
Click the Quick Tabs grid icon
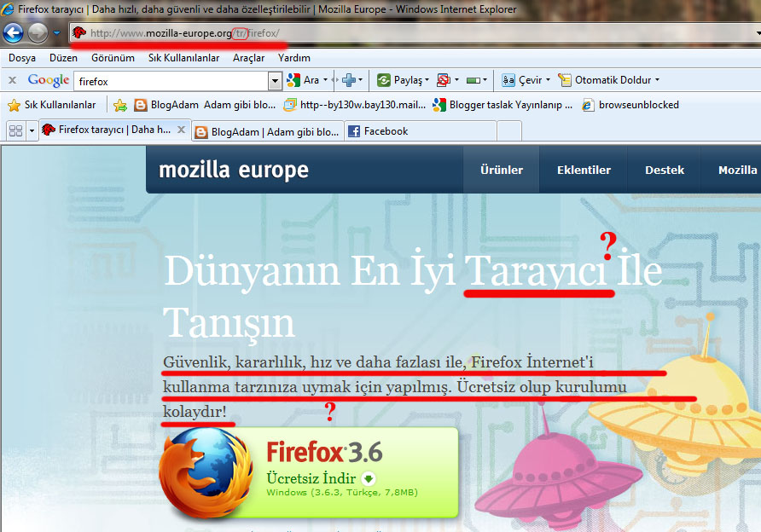click(15, 131)
